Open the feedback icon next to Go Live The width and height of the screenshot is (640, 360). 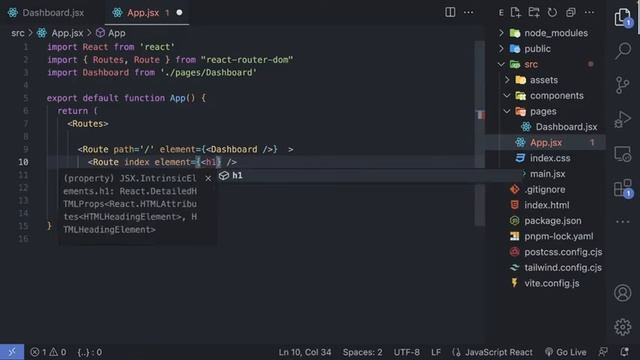(x=603, y=352)
